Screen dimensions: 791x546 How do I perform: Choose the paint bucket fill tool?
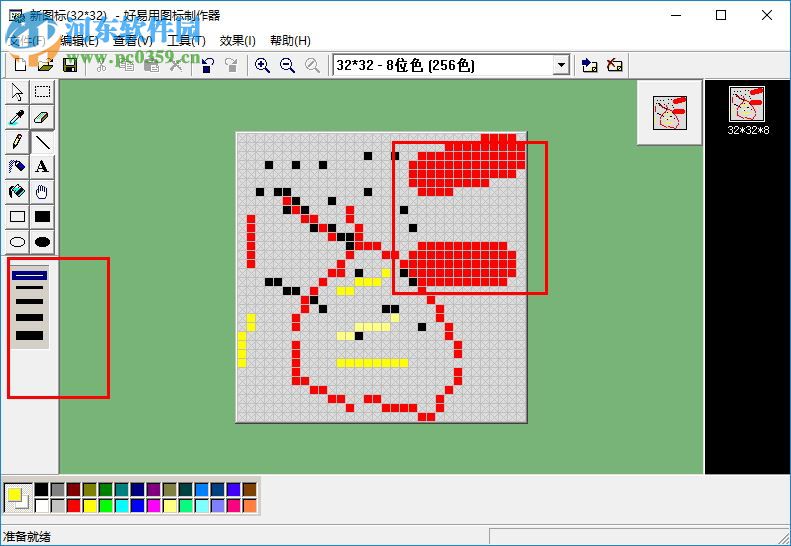click(x=17, y=192)
